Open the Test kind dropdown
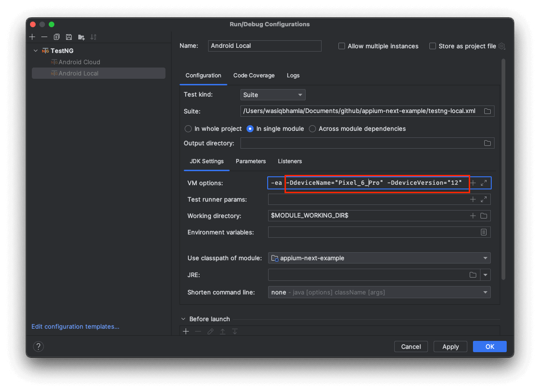 pyautogui.click(x=273, y=95)
